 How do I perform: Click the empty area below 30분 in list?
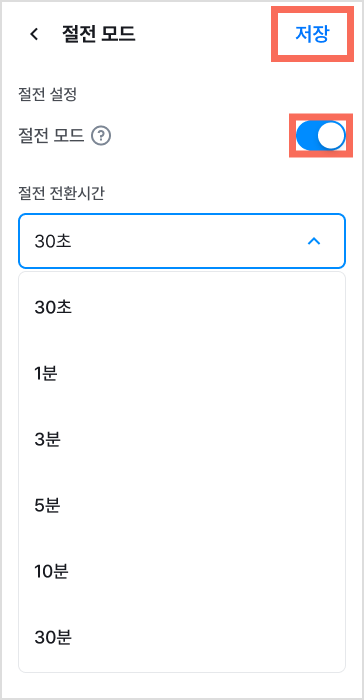tap(182, 662)
